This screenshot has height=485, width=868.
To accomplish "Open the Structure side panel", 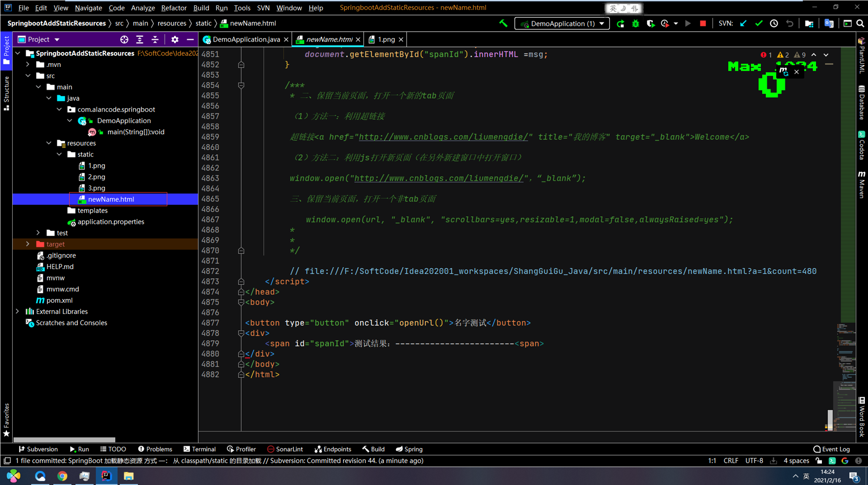I will click(6, 93).
